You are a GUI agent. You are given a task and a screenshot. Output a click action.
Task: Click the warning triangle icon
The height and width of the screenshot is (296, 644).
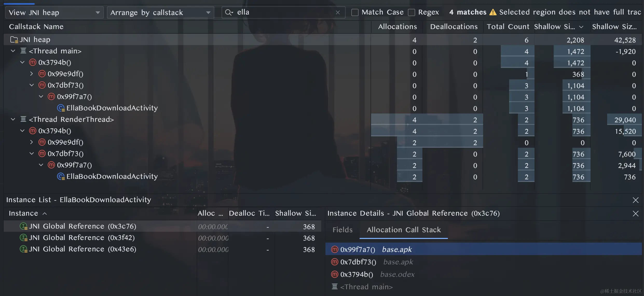pos(493,12)
